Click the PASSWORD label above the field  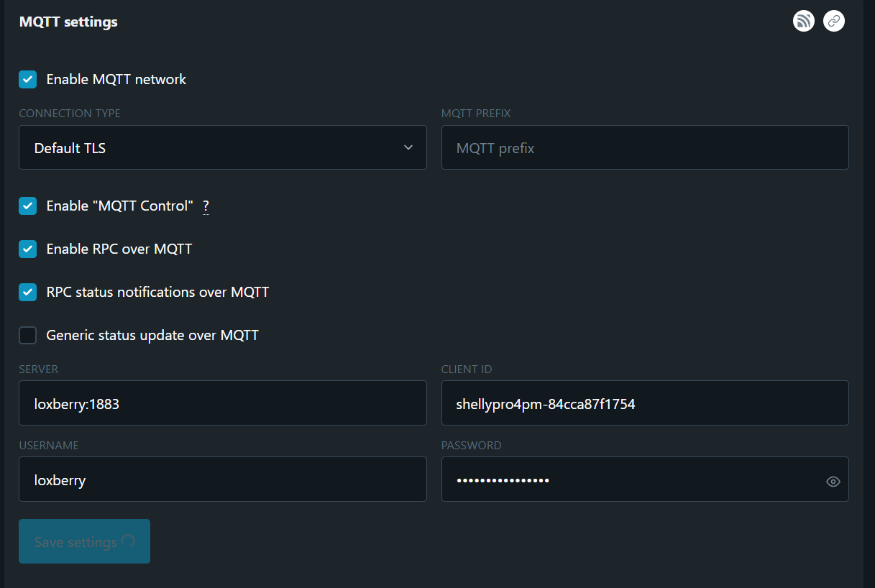471,446
